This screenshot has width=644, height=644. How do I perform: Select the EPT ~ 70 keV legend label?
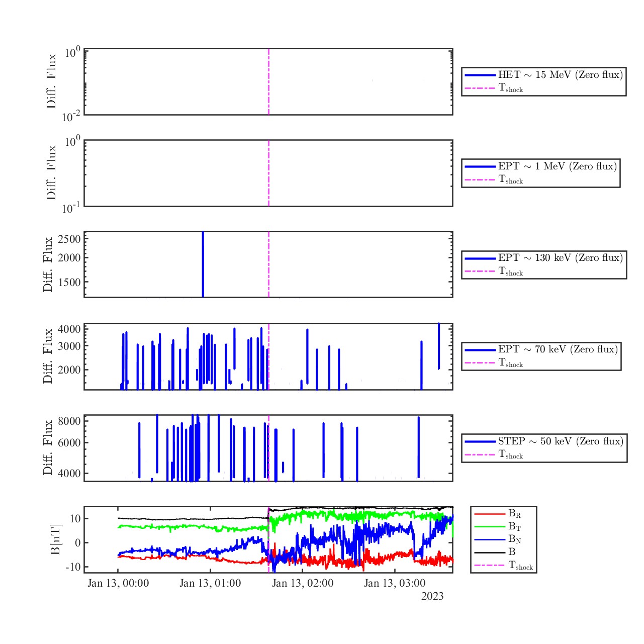pos(558,349)
